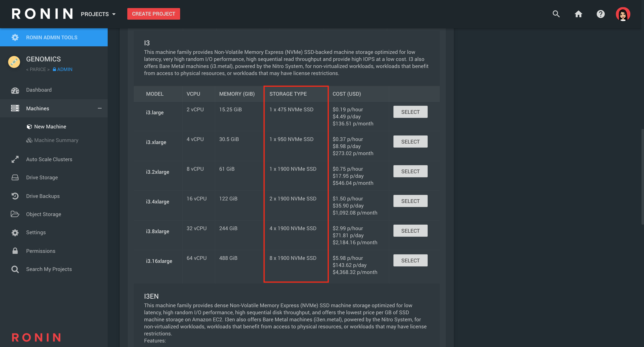The width and height of the screenshot is (644, 347).
Task: Select New Machine in sidebar
Action: pos(50,127)
